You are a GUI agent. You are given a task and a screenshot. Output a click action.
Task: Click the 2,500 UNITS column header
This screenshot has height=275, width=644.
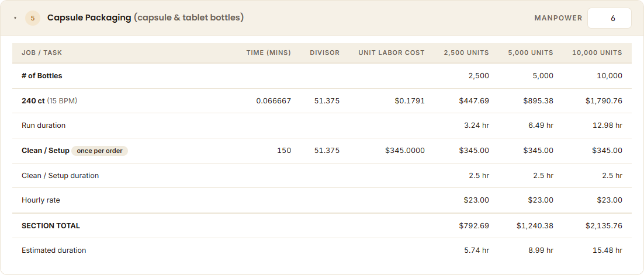[x=466, y=53]
